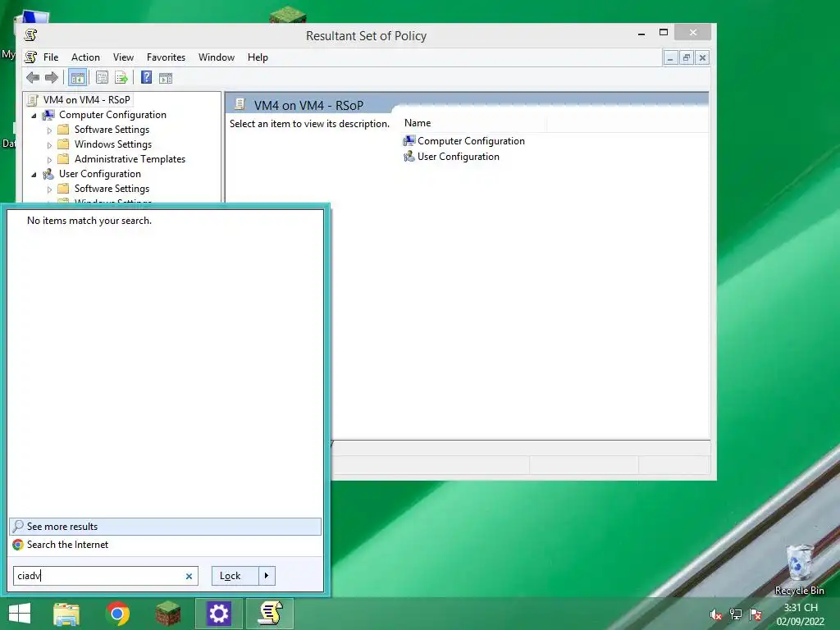This screenshot has height=630, width=840.
Task: Open the Action menu
Action: point(85,57)
